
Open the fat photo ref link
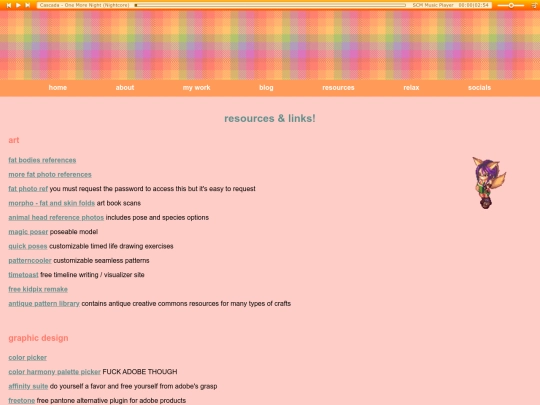pyautogui.click(x=28, y=189)
